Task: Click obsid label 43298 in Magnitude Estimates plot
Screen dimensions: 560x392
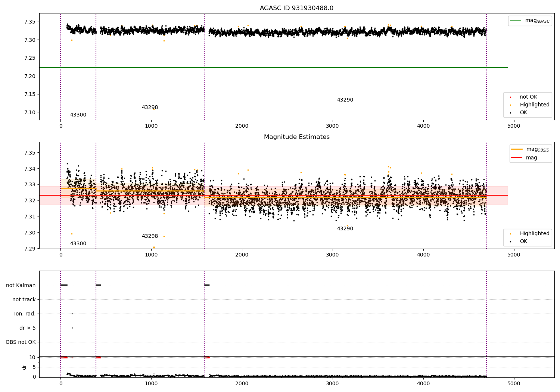Action: pos(150,236)
